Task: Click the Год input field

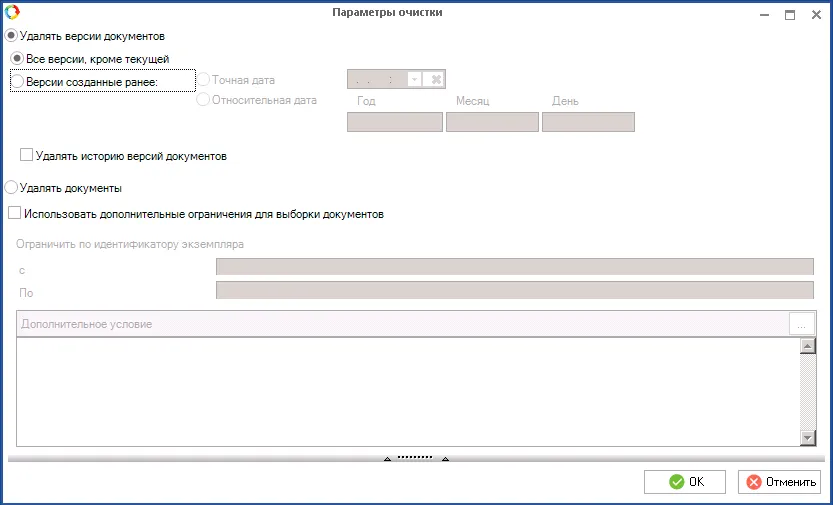Action: (394, 122)
